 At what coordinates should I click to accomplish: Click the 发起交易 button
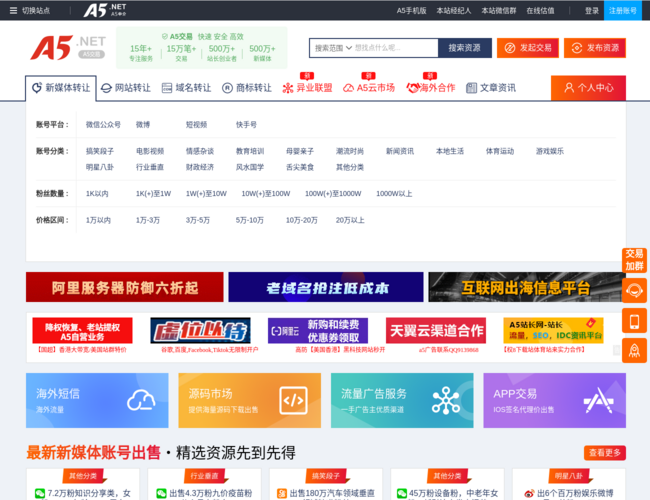pos(527,48)
